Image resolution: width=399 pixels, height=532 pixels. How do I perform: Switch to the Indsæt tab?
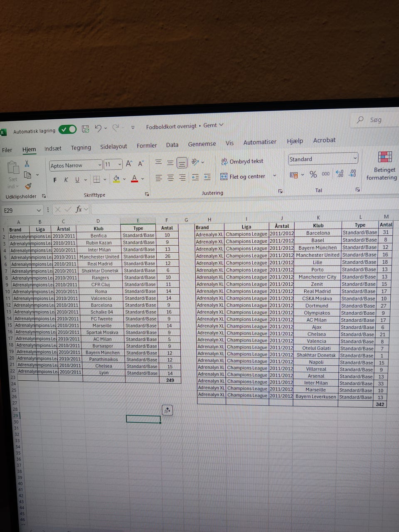[53, 148]
